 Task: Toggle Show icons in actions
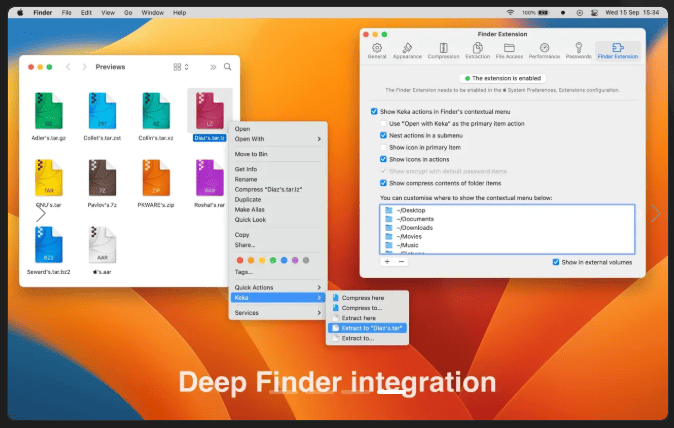(x=383, y=159)
